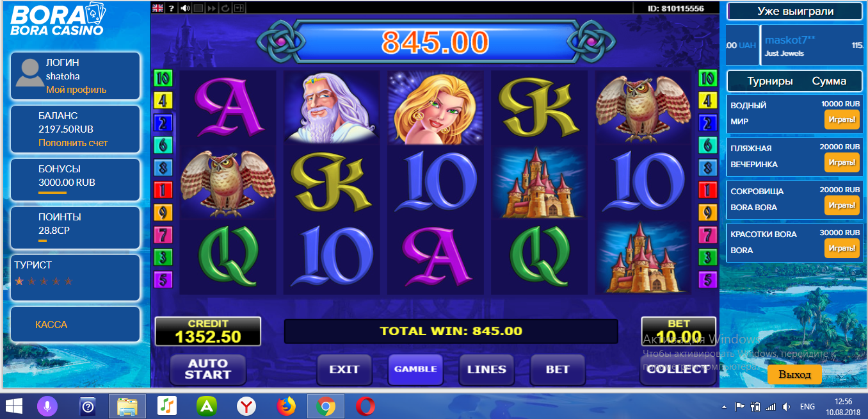The height and width of the screenshot is (419, 868).
Task: Click Играть for Водный Мир tournament
Action: 842,120
